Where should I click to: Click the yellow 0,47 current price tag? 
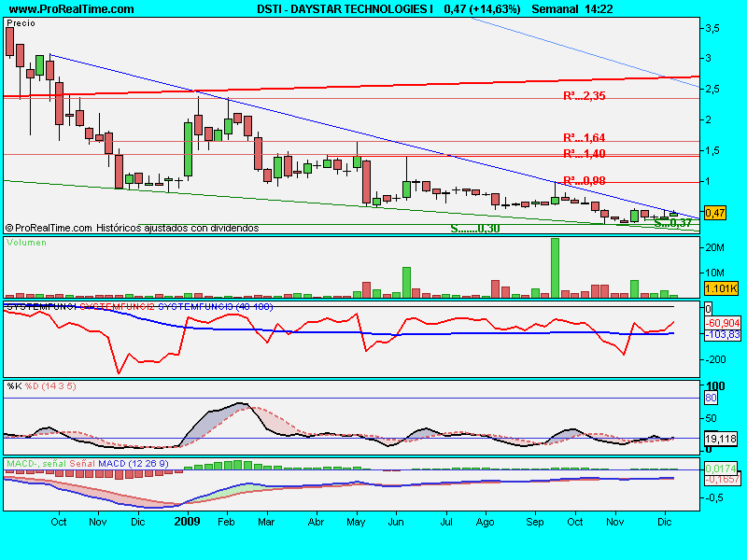[714, 213]
